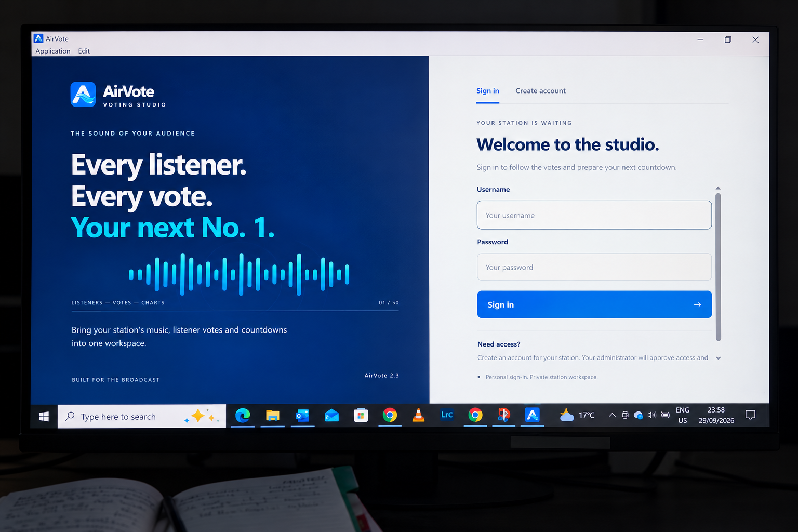Click the AirVote icon on the taskbar
798x532 pixels.
click(x=532, y=415)
